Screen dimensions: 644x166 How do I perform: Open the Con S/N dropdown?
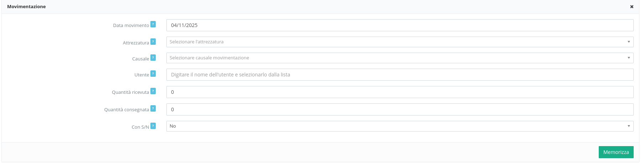[396, 126]
